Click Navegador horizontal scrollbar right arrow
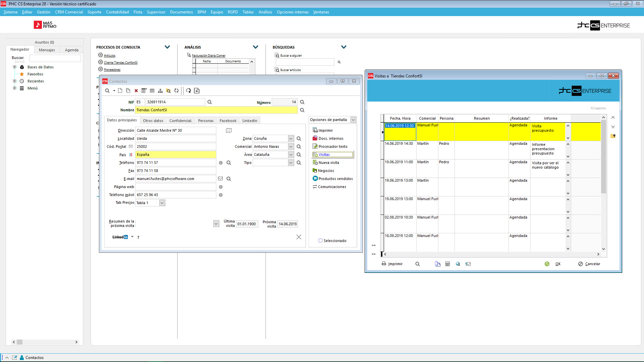Viewport: 644px width, 362px height. [76, 342]
